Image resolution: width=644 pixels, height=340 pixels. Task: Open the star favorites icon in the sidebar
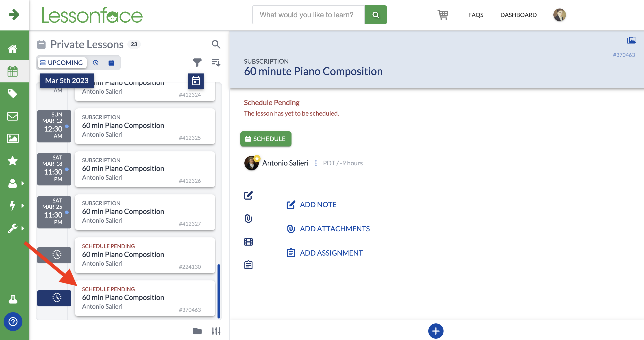pyautogui.click(x=13, y=161)
